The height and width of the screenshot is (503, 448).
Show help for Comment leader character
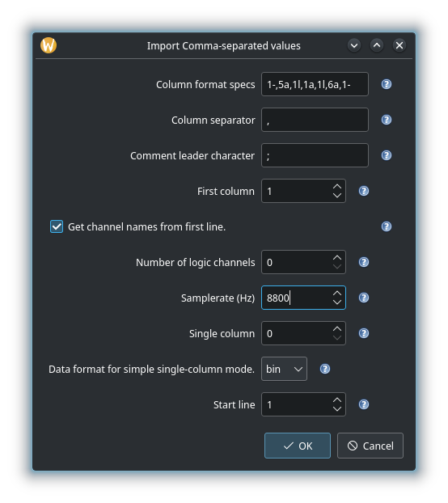(386, 155)
